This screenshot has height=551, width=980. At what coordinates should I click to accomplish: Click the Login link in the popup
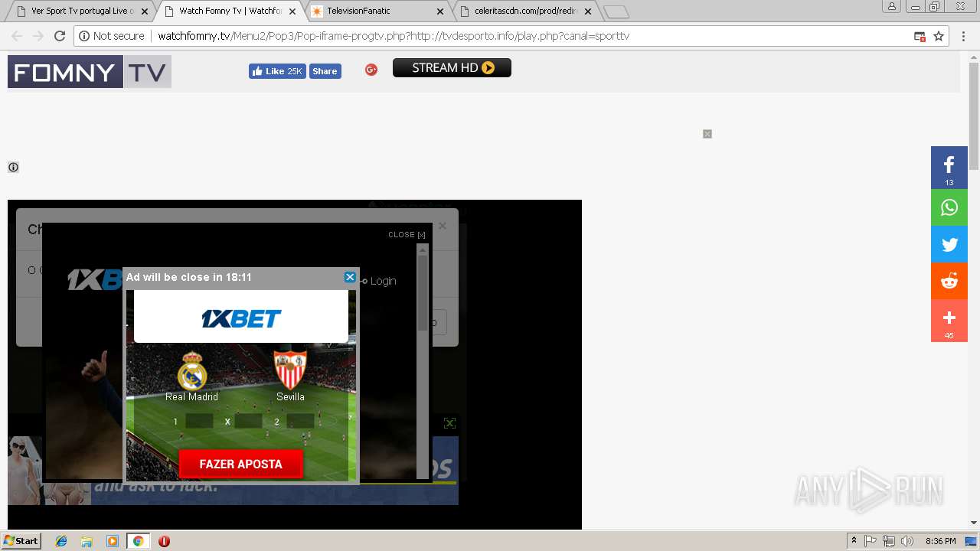383,281
